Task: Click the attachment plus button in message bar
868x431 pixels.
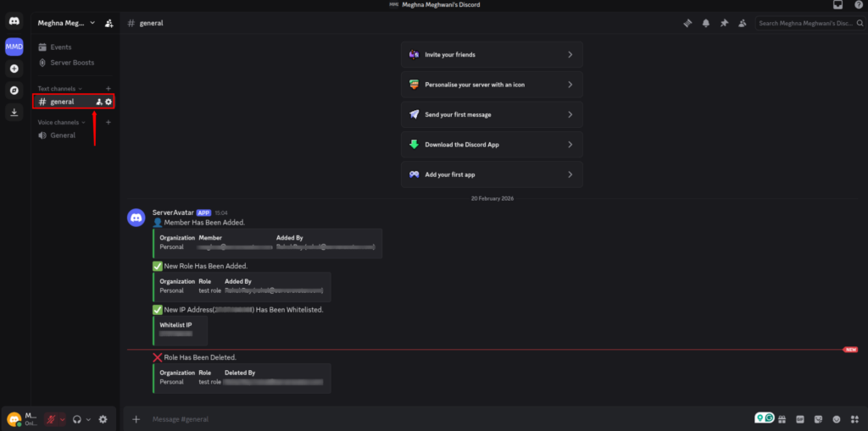Action: click(136, 419)
